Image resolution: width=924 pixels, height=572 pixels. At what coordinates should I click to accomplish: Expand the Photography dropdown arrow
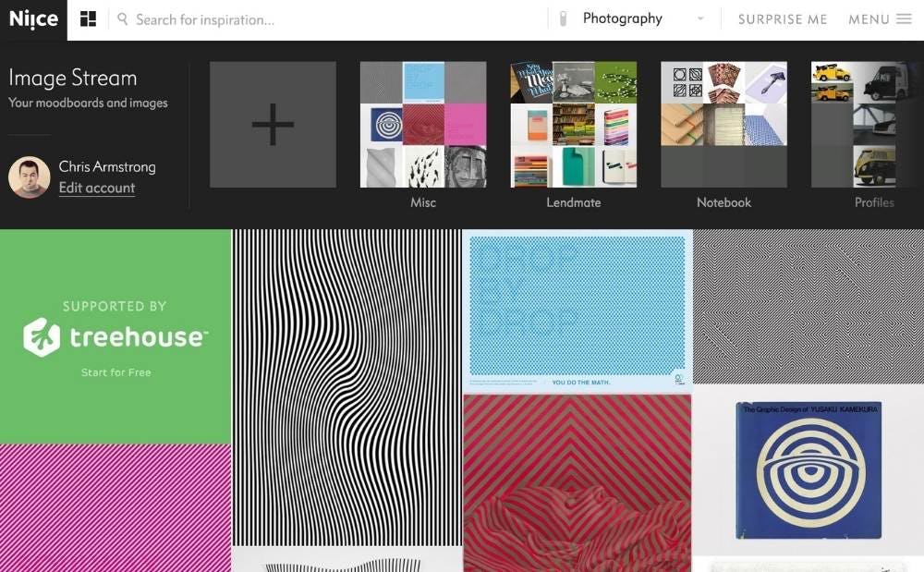click(699, 19)
